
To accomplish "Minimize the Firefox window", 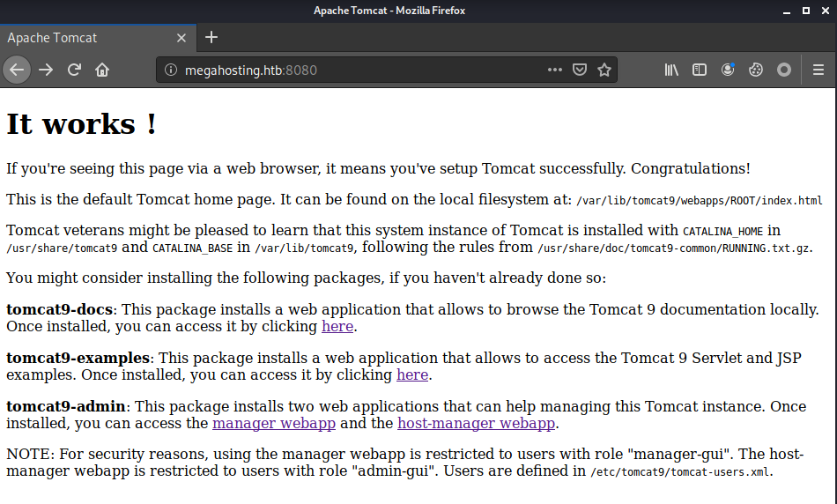I will (x=786, y=11).
